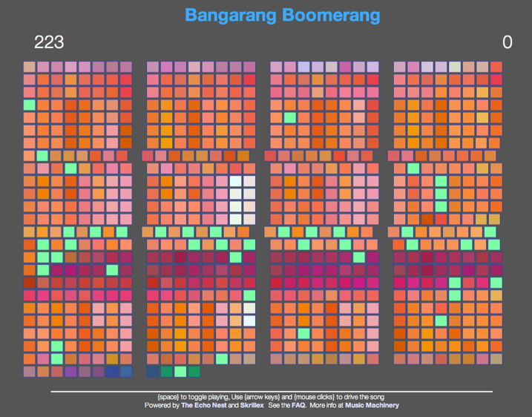Viewport: 532px width, 417px height.
Task: Select the purple tile in first block's bottom row
Action: pos(70,371)
